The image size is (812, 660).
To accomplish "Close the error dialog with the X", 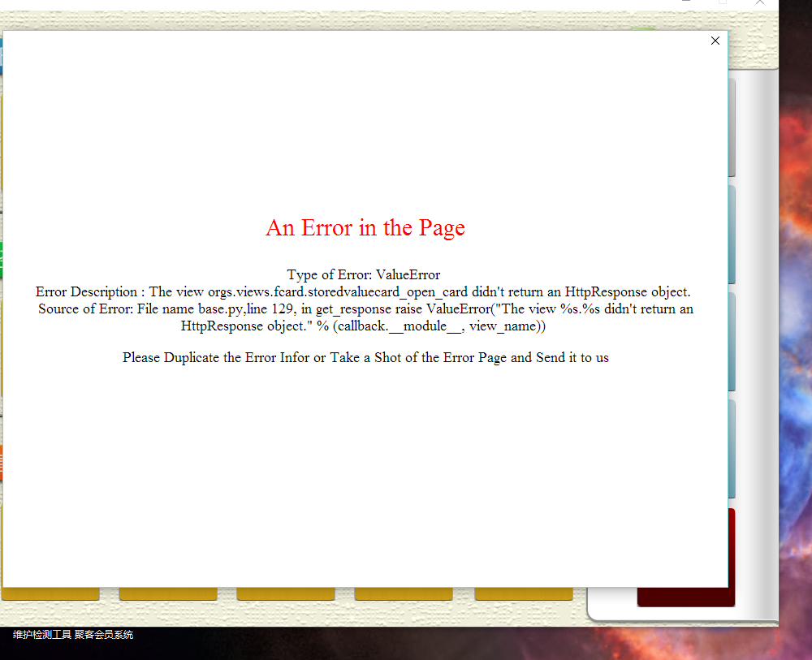I will (715, 41).
